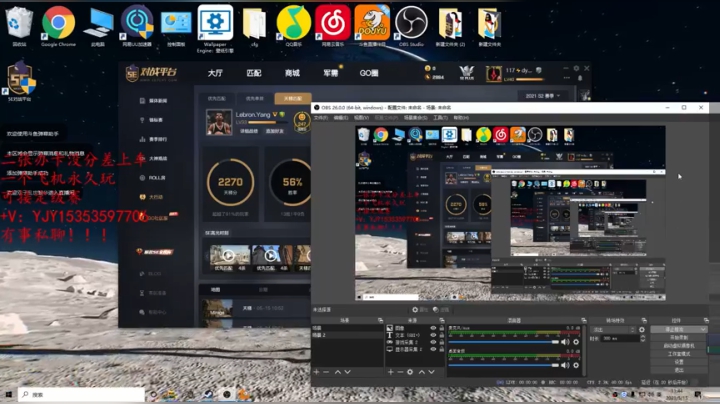Open transition properties gear in OBS
The height and width of the screenshot is (404, 720).
point(641,330)
